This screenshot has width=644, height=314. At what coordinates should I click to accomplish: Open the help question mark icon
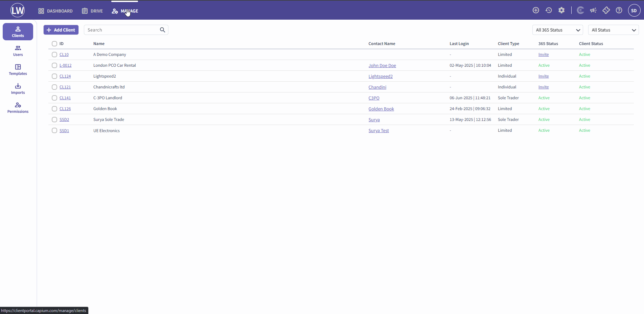pyautogui.click(x=619, y=10)
